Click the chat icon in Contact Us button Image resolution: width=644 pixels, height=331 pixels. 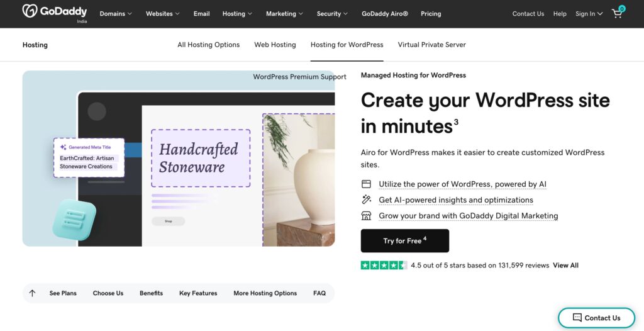click(577, 317)
